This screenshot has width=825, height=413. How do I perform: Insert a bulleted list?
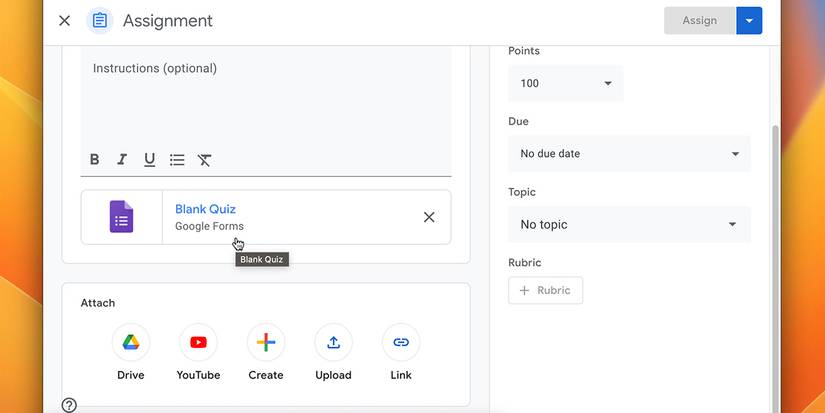(177, 159)
